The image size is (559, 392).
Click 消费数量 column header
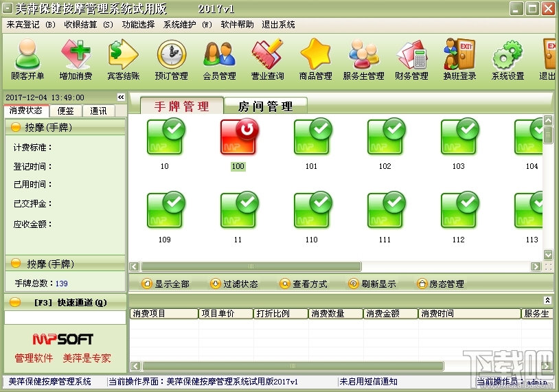click(336, 314)
